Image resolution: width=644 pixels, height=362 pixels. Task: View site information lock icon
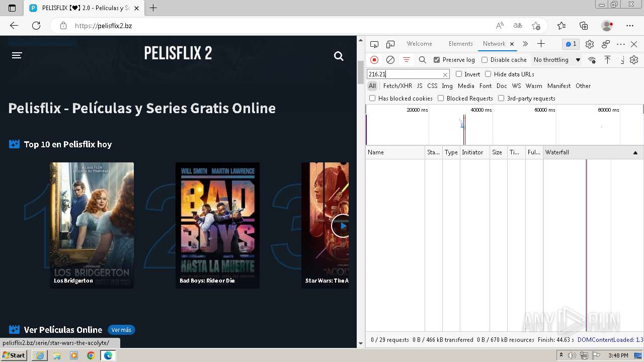[x=63, y=26]
